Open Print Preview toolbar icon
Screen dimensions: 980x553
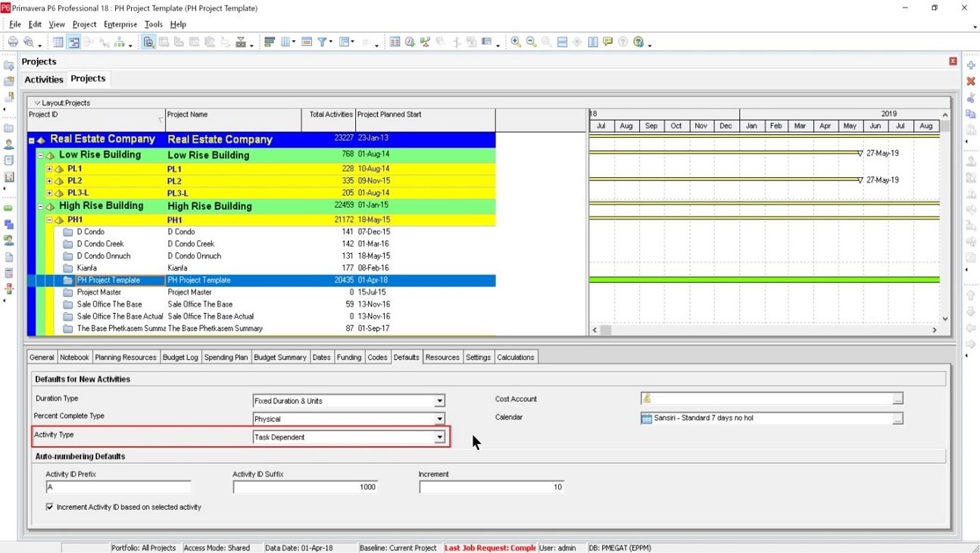[x=29, y=42]
